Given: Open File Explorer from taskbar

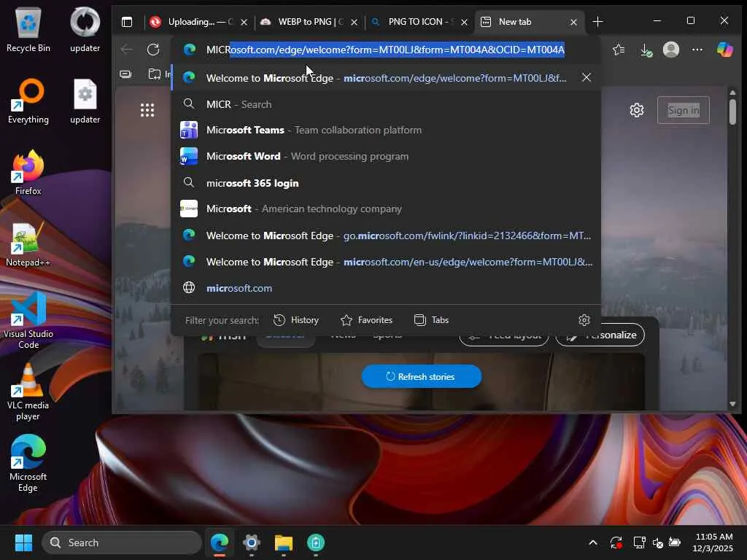Looking at the screenshot, I should coord(284,542).
